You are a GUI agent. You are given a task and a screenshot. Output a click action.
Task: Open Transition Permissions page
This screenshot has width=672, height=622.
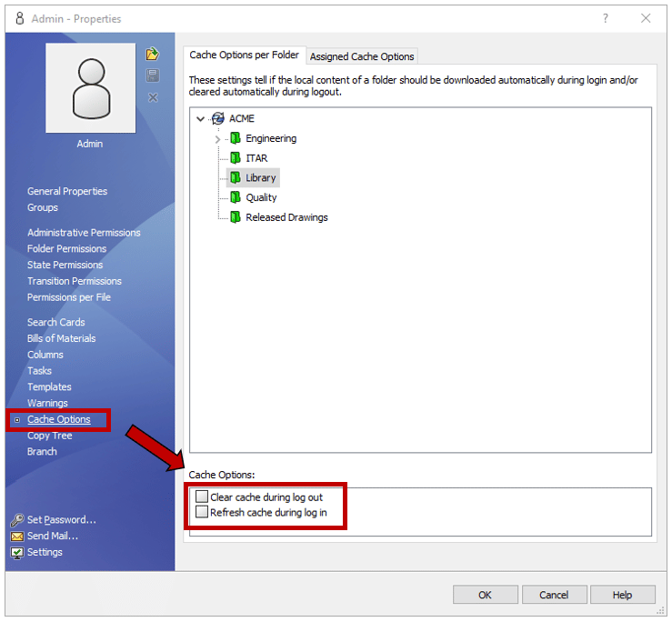coord(75,281)
